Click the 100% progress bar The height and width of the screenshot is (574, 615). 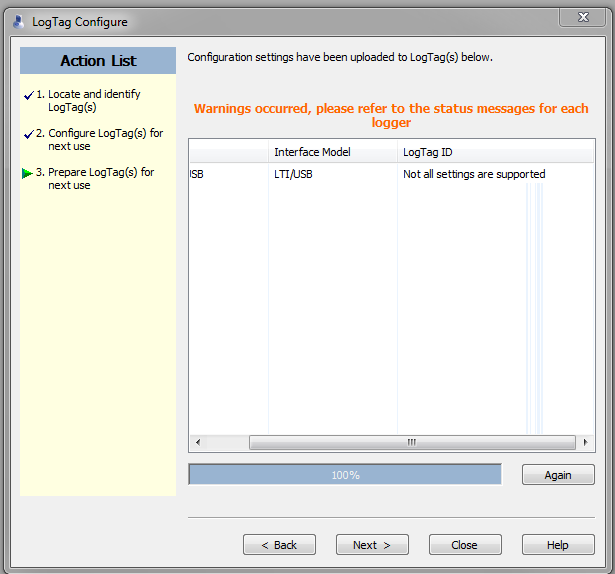pos(345,475)
